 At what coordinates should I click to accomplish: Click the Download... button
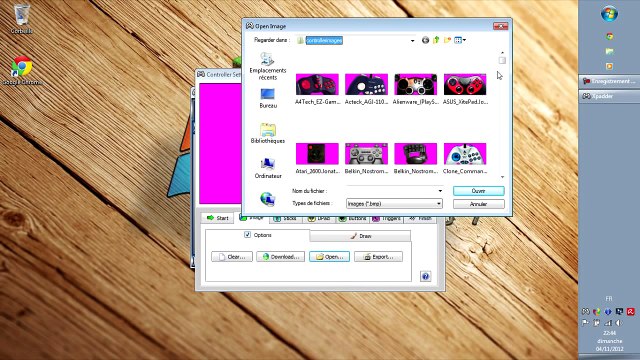tap(280, 257)
